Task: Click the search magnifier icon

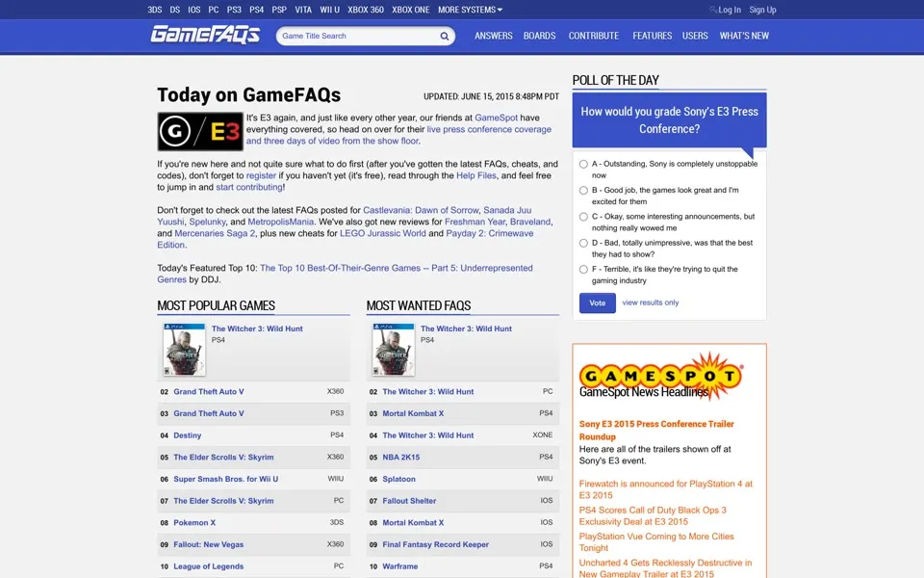Action: pyautogui.click(x=445, y=36)
